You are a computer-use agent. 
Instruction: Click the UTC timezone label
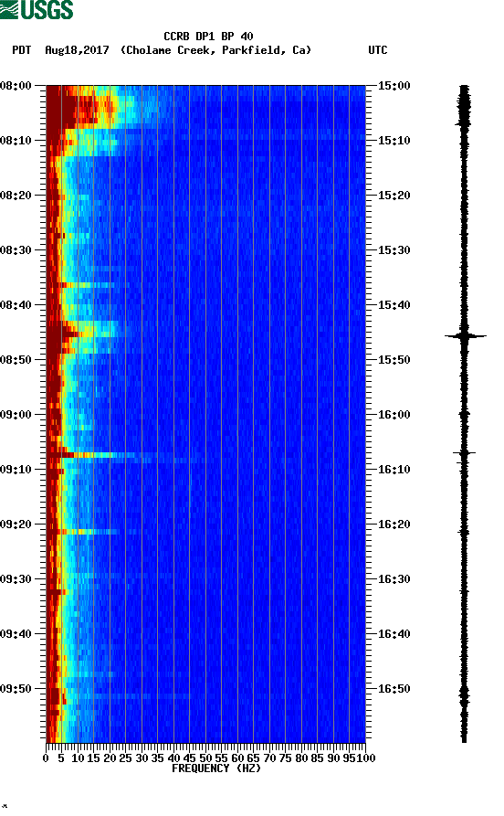point(378,50)
